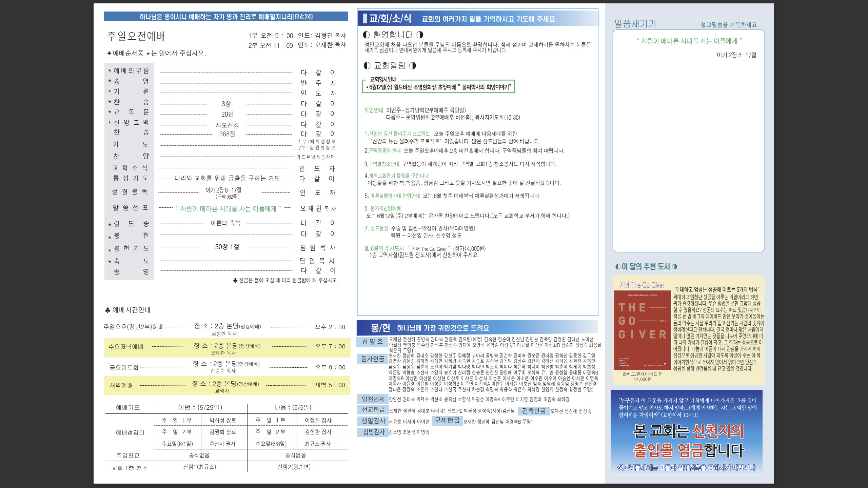868x488 pixels.
Task: Click cell '최규조 권사'
Action: point(318,444)
